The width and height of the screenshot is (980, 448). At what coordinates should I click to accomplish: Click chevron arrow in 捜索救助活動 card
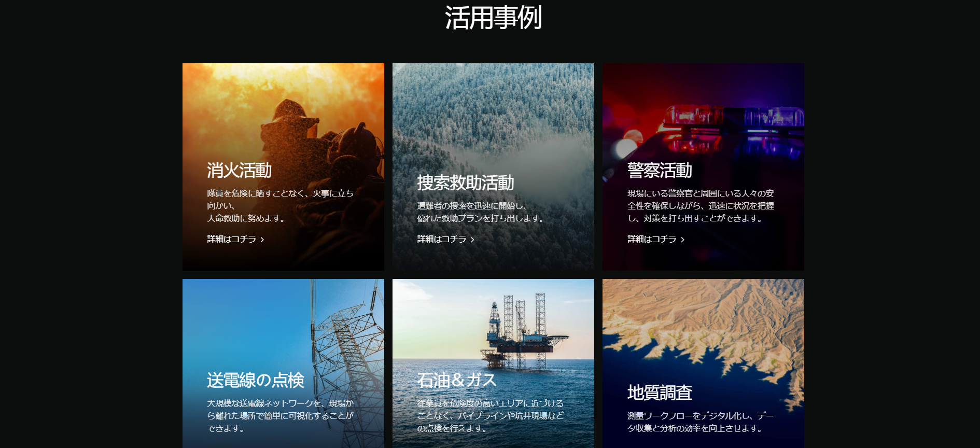(x=472, y=240)
